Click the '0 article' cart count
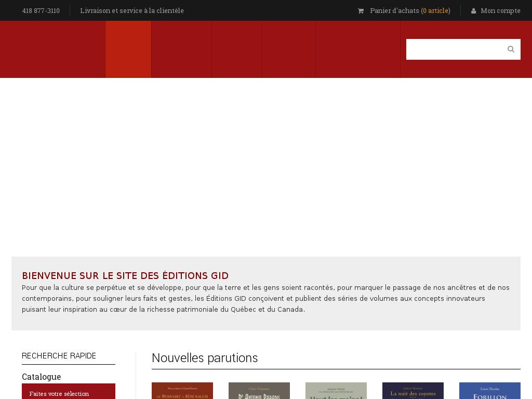Viewport: 532px width, 399px height. tap(435, 11)
